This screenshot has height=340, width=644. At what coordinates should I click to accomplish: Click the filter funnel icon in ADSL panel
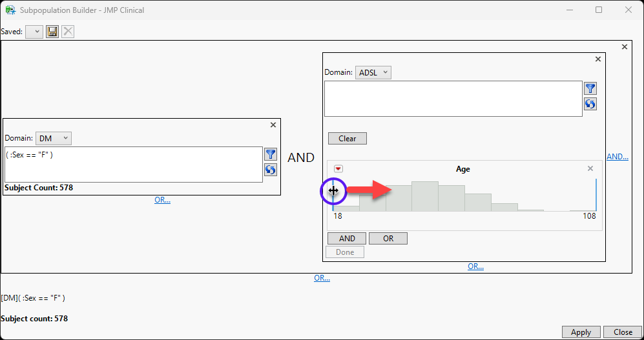590,88
